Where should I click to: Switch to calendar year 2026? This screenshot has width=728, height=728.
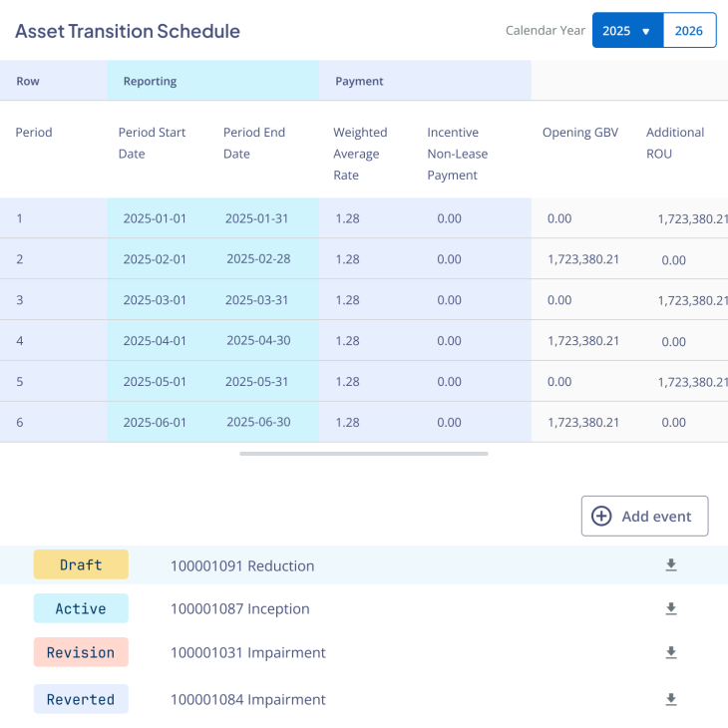tap(689, 31)
